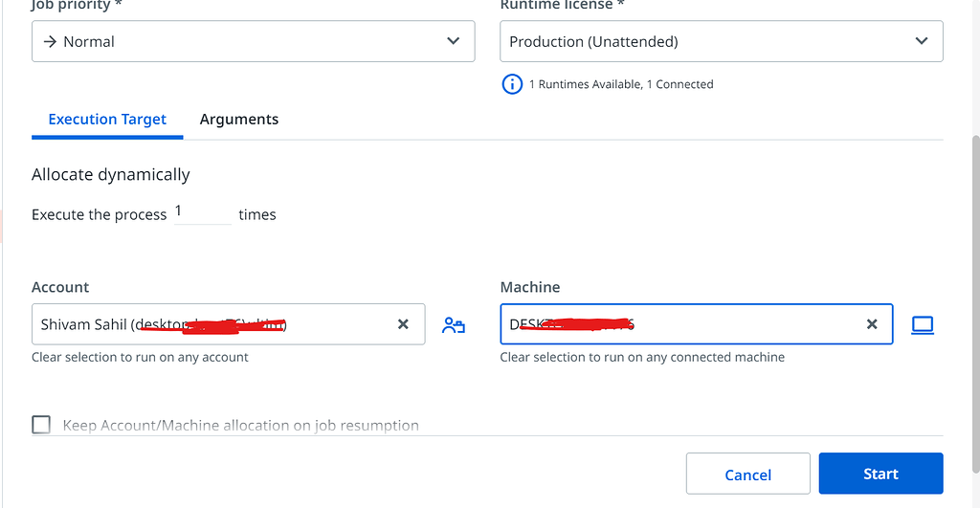Screen dimensions: 980x508
Task: Click the Runtimes Available status text
Action: pos(621,84)
